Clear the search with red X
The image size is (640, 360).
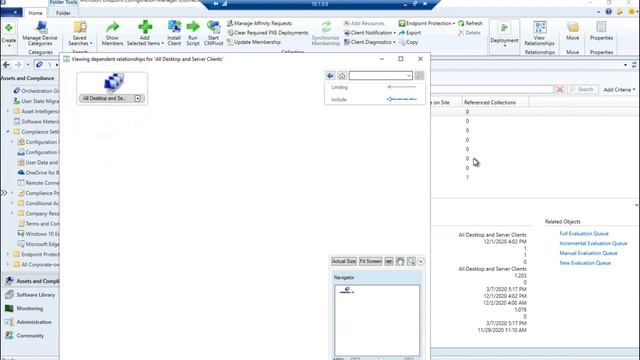tap(560, 89)
